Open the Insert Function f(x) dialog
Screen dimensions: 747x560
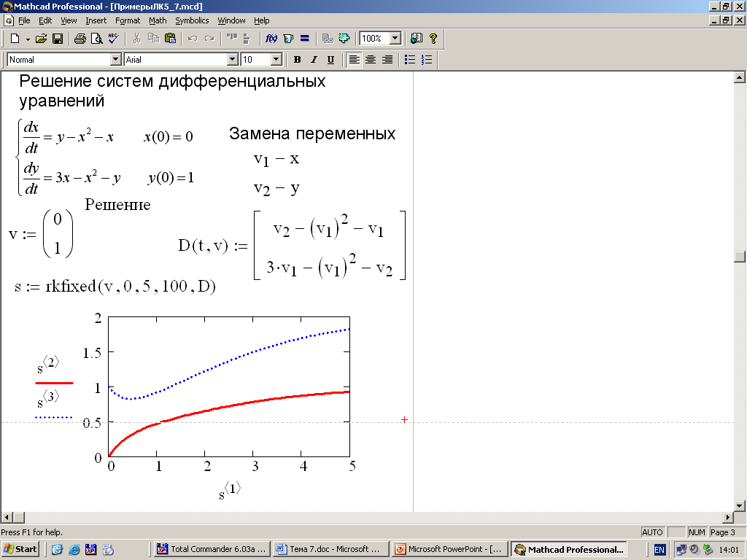pyautogui.click(x=271, y=39)
